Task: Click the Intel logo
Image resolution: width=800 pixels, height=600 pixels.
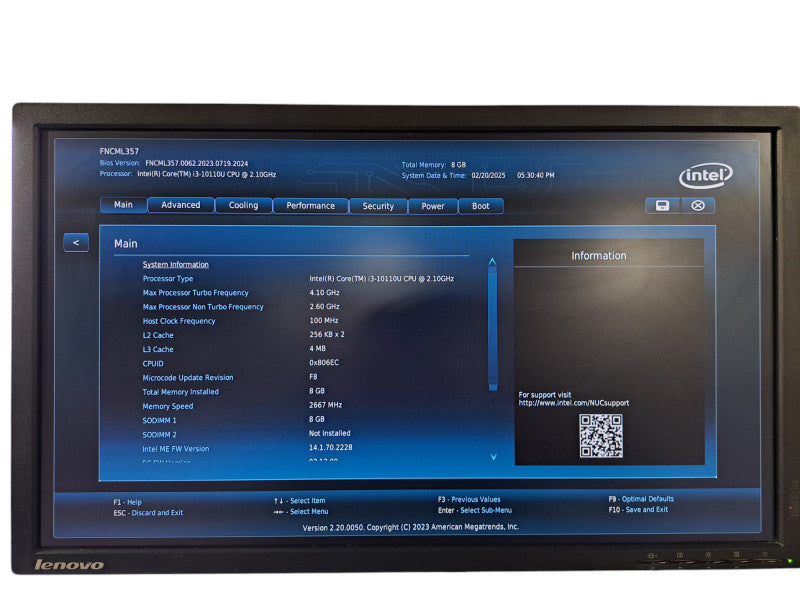Action: (706, 176)
